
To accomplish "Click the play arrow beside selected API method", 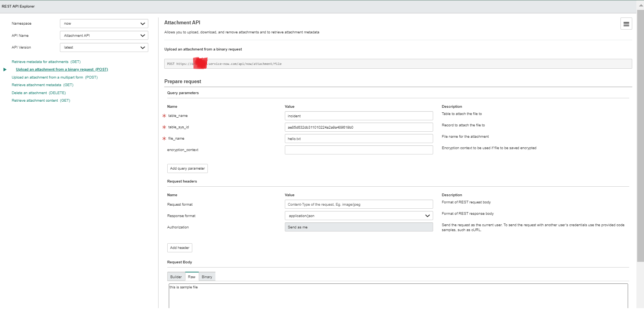I will pos(5,69).
